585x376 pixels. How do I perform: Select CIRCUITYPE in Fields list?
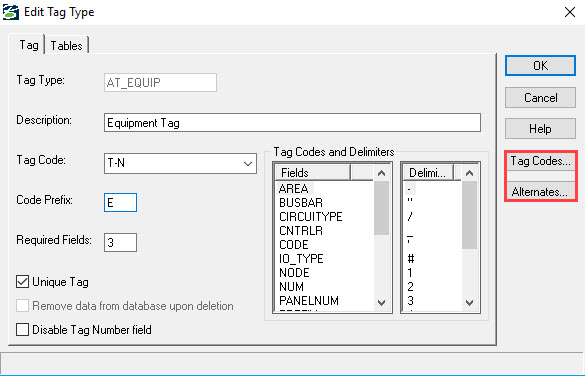pyautogui.click(x=311, y=217)
